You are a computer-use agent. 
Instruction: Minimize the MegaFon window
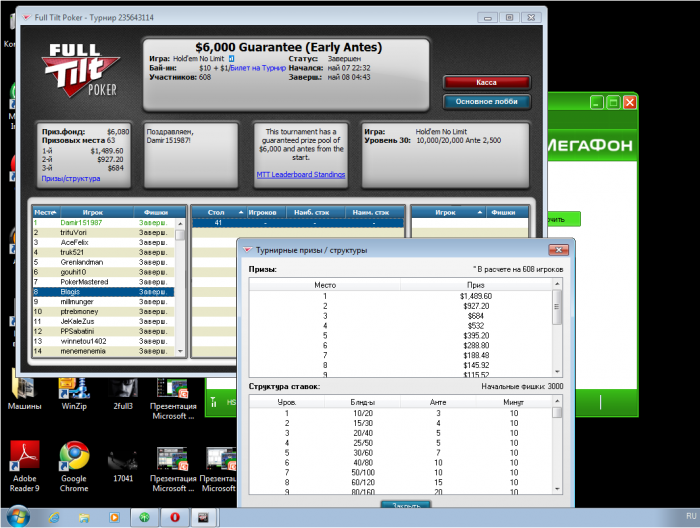[x=596, y=103]
